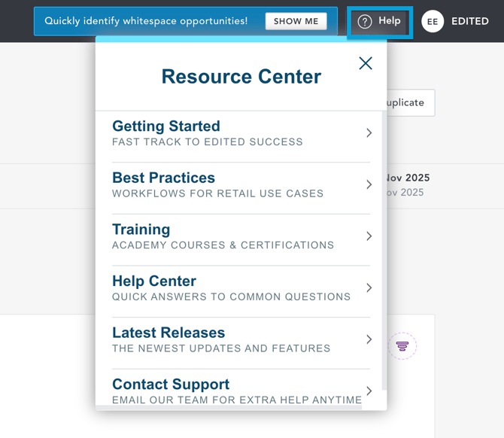Click the question mark Help icon
This screenshot has height=438, width=504.
coord(365,22)
